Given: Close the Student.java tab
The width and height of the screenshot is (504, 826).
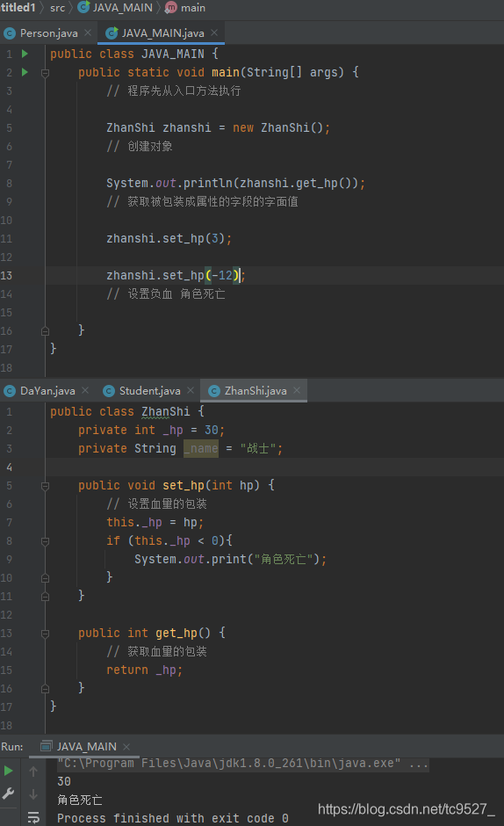Looking at the screenshot, I should (x=191, y=390).
